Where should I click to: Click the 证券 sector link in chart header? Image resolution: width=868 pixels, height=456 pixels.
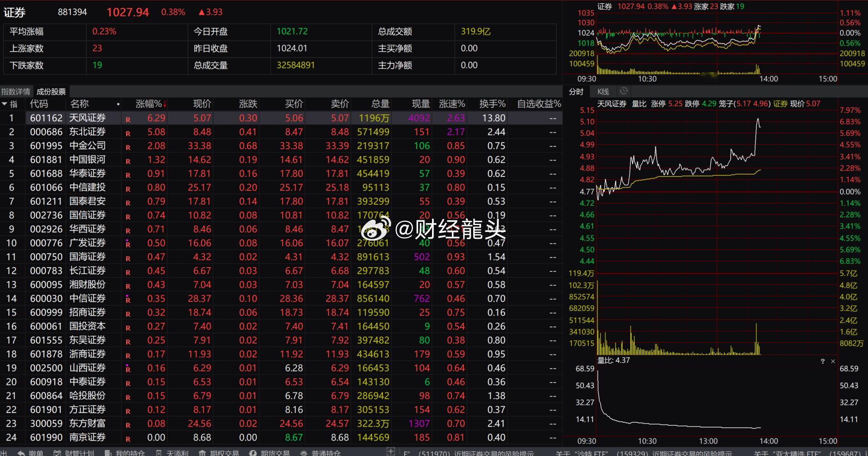point(780,104)
